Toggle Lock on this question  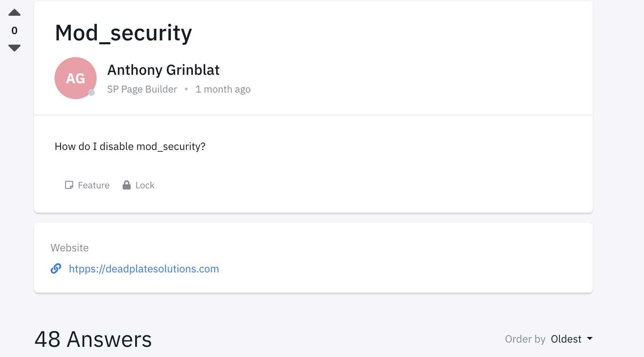tap(138, 185)
